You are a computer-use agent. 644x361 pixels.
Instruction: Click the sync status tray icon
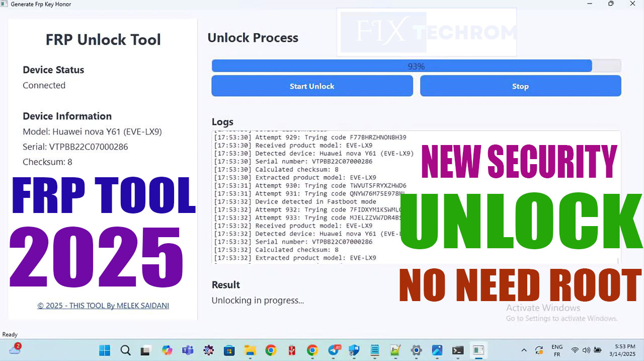[x=539, y=350]
